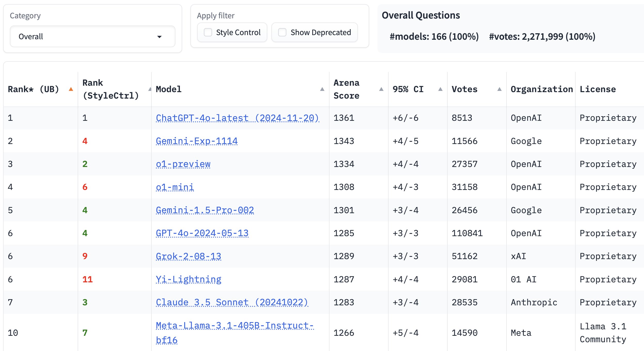Click the red StyleCtrl rank 11
Viewport: 644px width, 351px height.
click(x=87, y=280)
